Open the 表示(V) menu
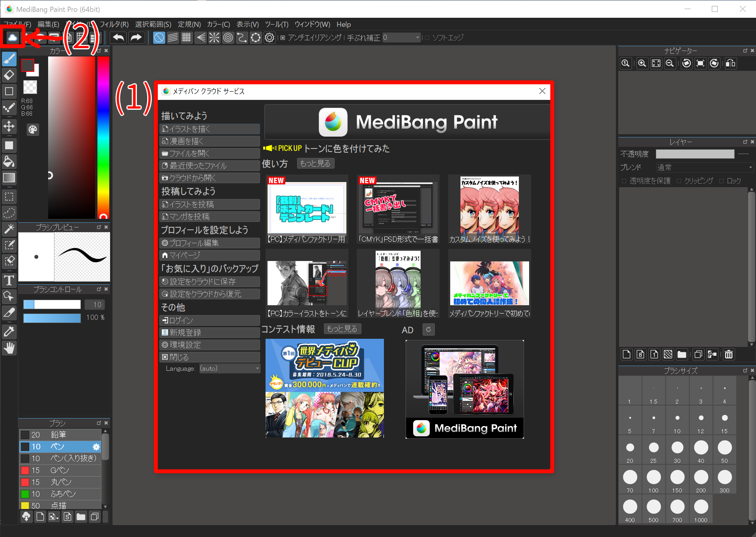 248,24
